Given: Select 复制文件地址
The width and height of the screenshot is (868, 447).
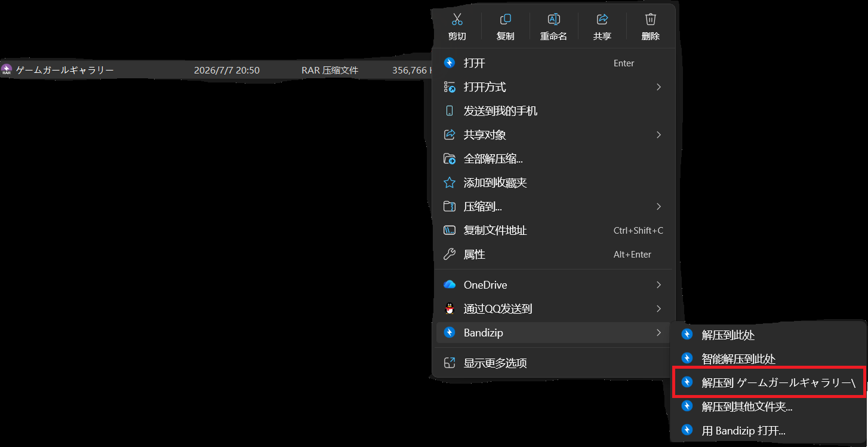Looking at the screenshot, I should pyautogui.click(x=553, y=230).
